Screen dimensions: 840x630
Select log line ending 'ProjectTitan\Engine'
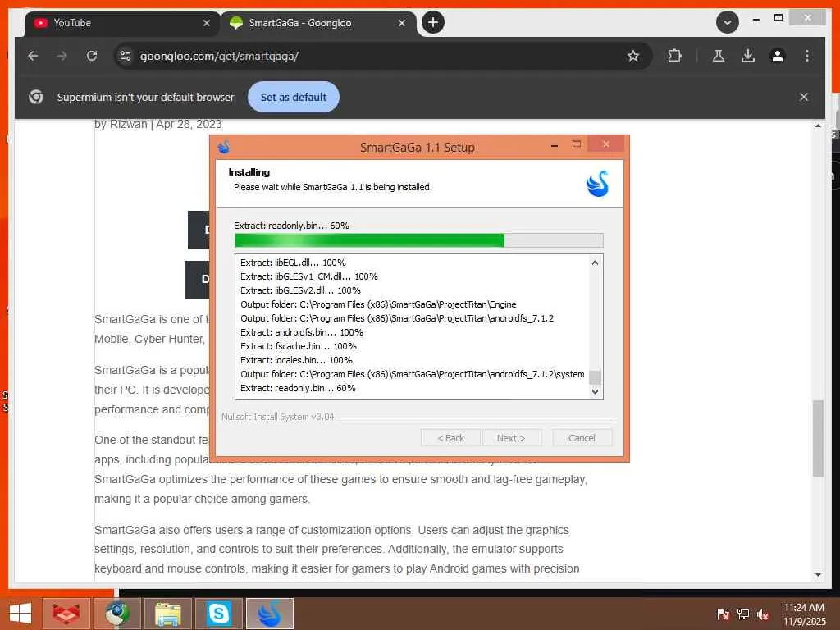point(378,304)
